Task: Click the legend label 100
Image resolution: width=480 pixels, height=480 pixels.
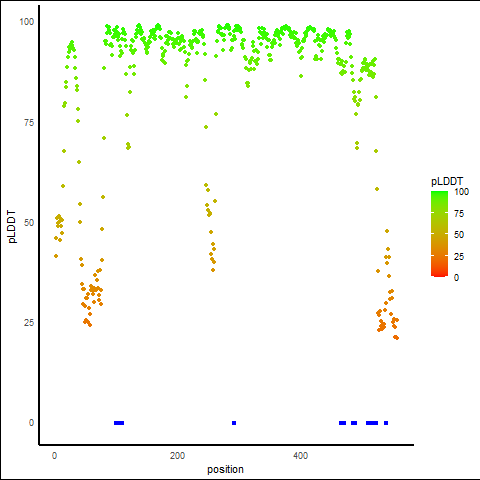Action: click(461, 192)
